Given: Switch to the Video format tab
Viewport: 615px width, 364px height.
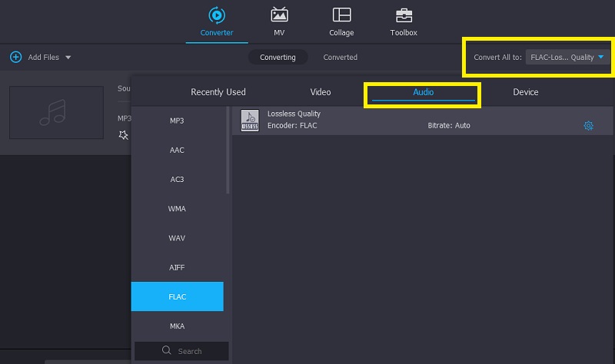Looking at the screenshot, I should point(321,92).
